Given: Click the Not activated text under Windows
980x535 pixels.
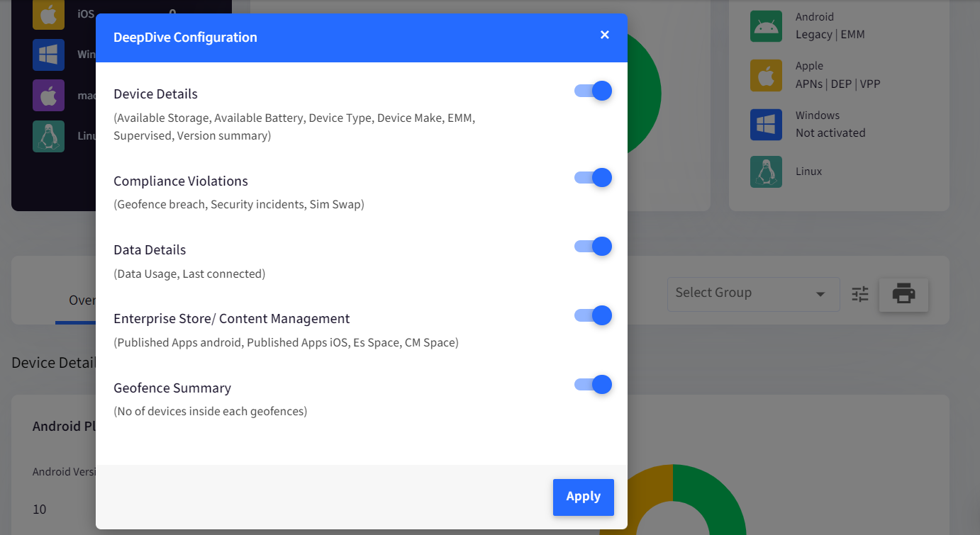Looking at the screenshot, I should click(830, 133).
